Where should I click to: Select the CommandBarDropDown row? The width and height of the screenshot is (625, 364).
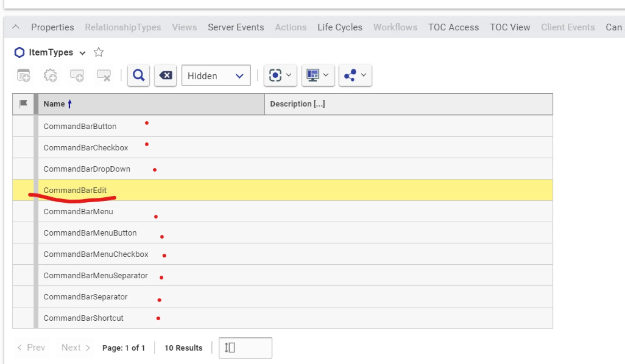click(x=283, y=169)
